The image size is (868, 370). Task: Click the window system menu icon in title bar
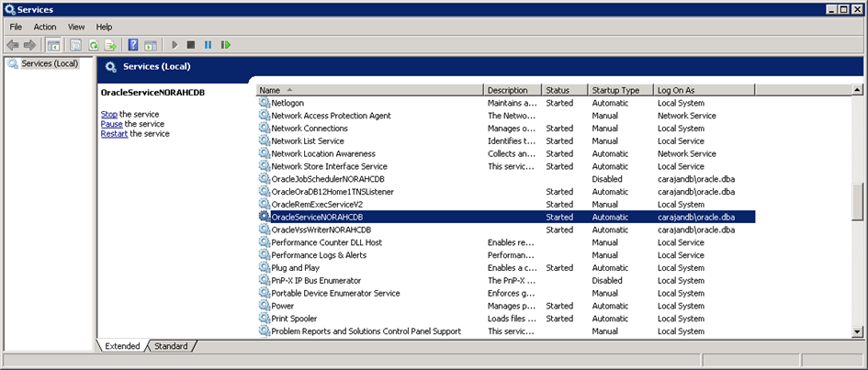point(9,9)
